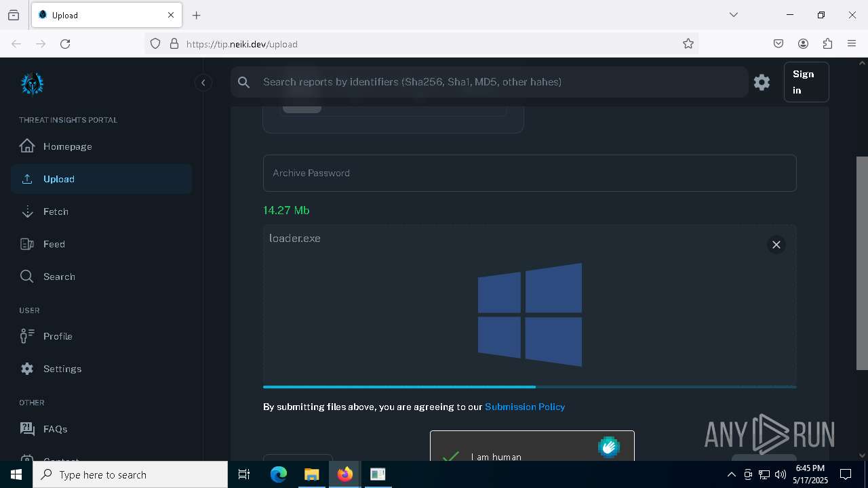
Task: Open the Windows Start menu
Action: (x=16, y=474)
